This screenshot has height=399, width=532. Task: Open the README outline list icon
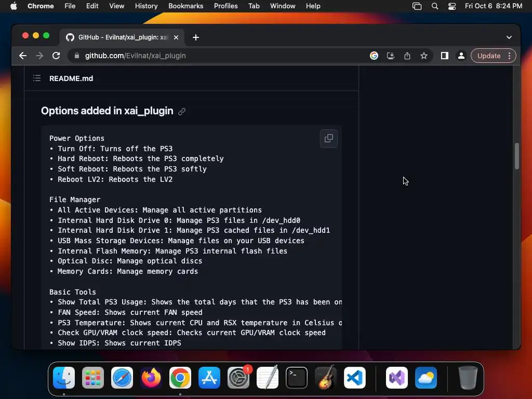[x=37, y=78]
